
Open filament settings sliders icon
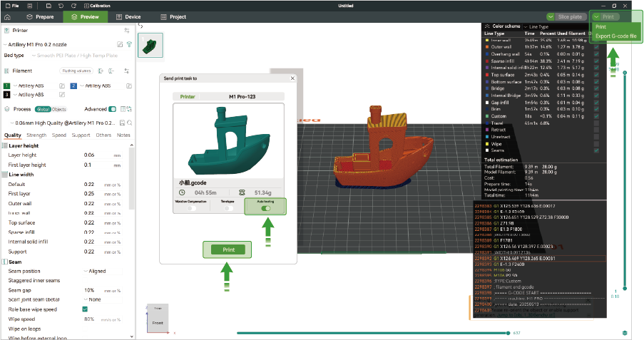coord(127,71)
